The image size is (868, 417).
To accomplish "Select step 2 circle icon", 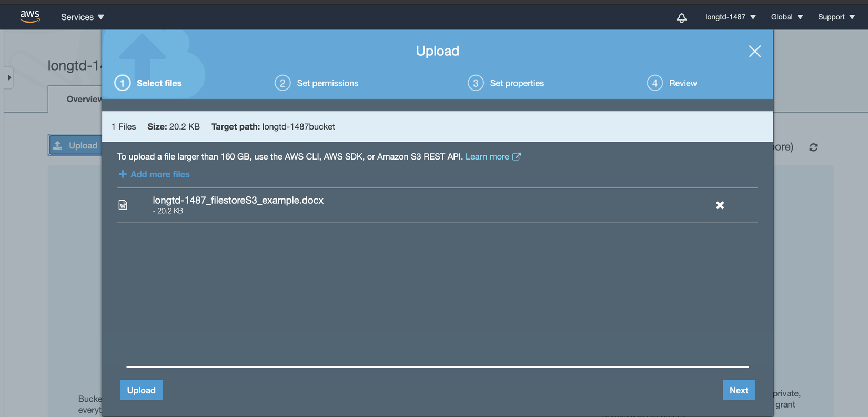I will tap(282, 83).
